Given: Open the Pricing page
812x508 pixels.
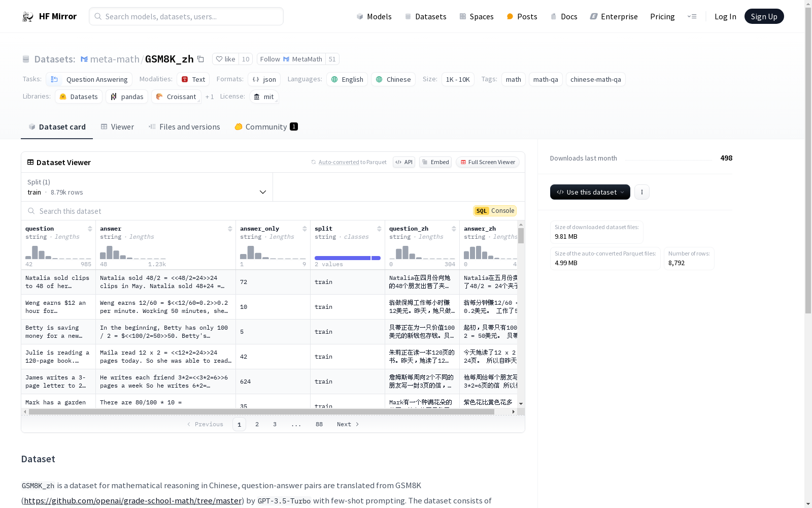Looking at the screenshot, I should [x=662, y=16].
